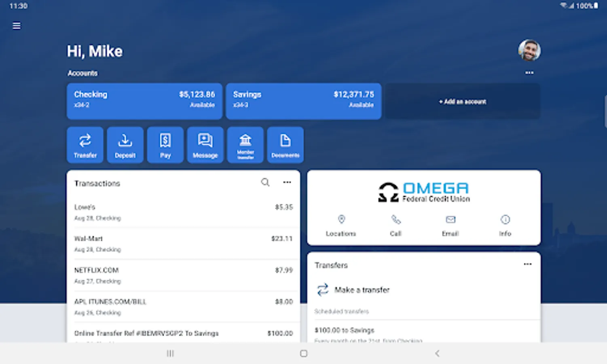Screen dimensions: 607x364
Task: Tap the Android back button
Action: click(437, 353)
